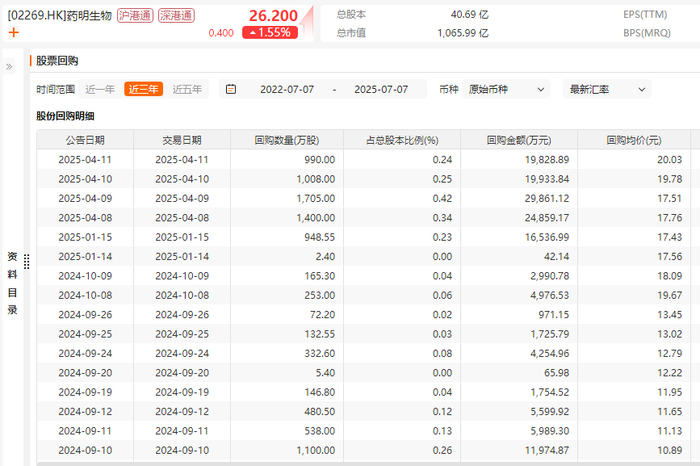Click EPS(TTM) label

(645, 14)
